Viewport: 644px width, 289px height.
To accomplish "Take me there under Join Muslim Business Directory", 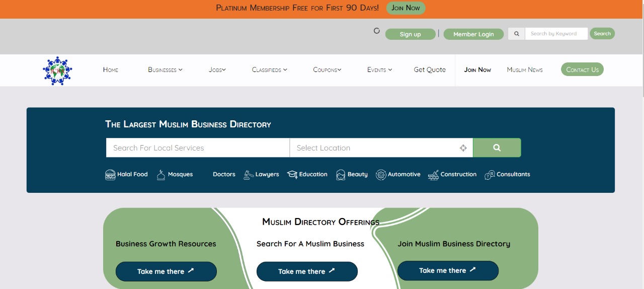I will click(x=448, y=270).
